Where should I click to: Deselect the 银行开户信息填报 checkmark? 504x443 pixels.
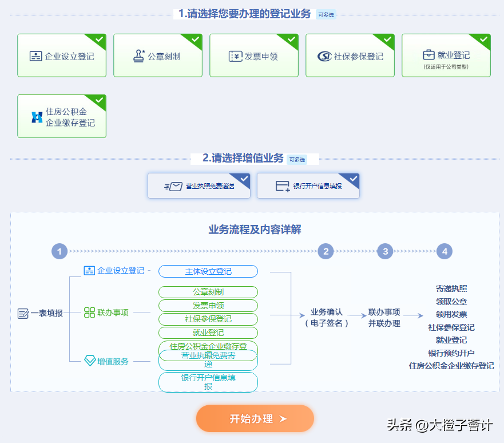[x=353, y=179]
